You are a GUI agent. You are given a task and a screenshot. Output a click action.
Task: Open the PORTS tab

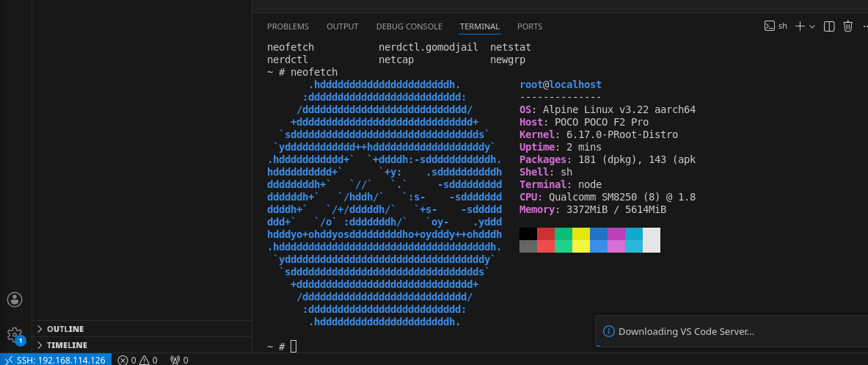tap(530, 26)
